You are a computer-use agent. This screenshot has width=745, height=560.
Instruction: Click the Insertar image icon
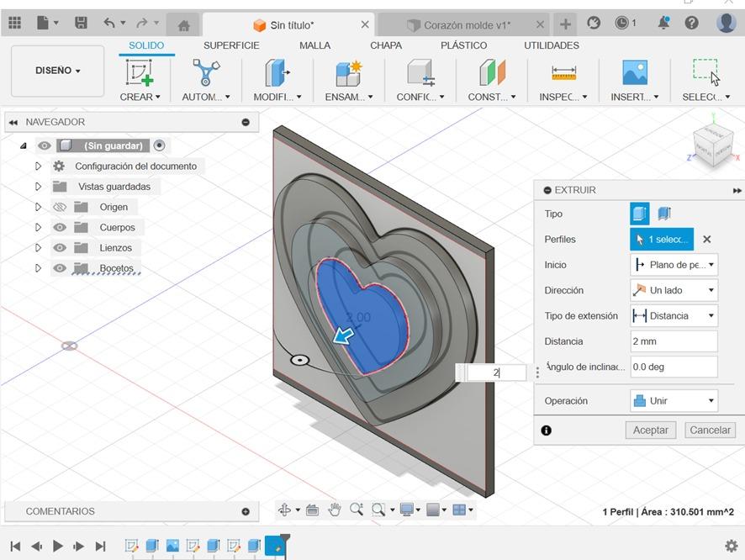click(635, 73)
